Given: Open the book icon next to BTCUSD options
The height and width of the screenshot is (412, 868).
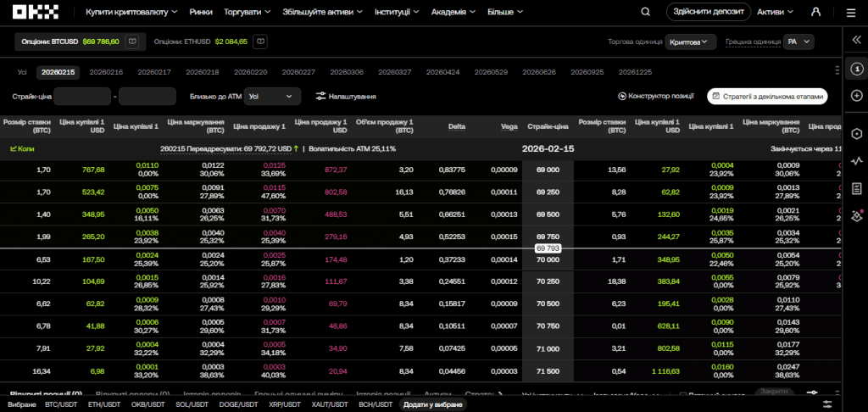Looking at the screenshot, I should pyautogui.click(x=131, y=42).
